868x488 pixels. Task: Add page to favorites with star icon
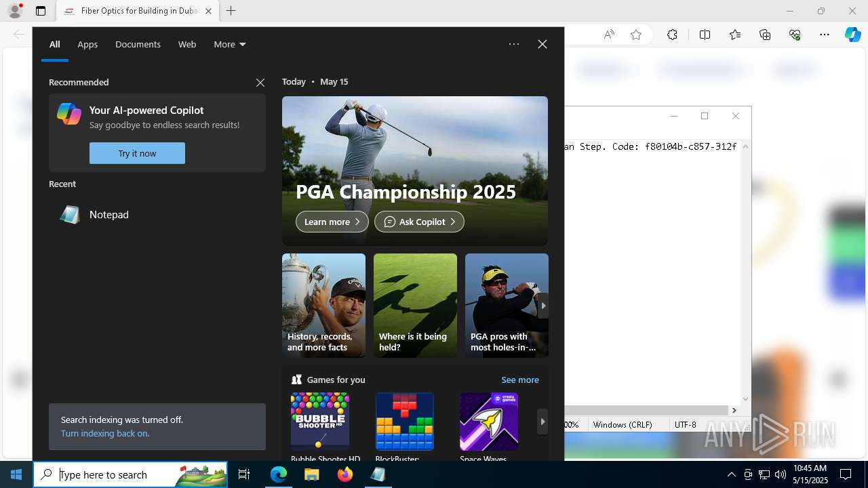tap(636, 35)
